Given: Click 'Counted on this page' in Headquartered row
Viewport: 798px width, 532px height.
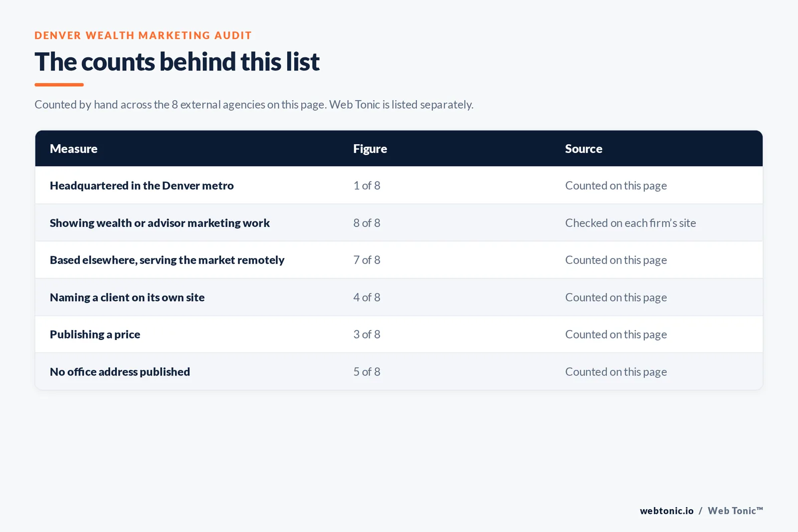Looking at the screenshot, I should [616, 185].
